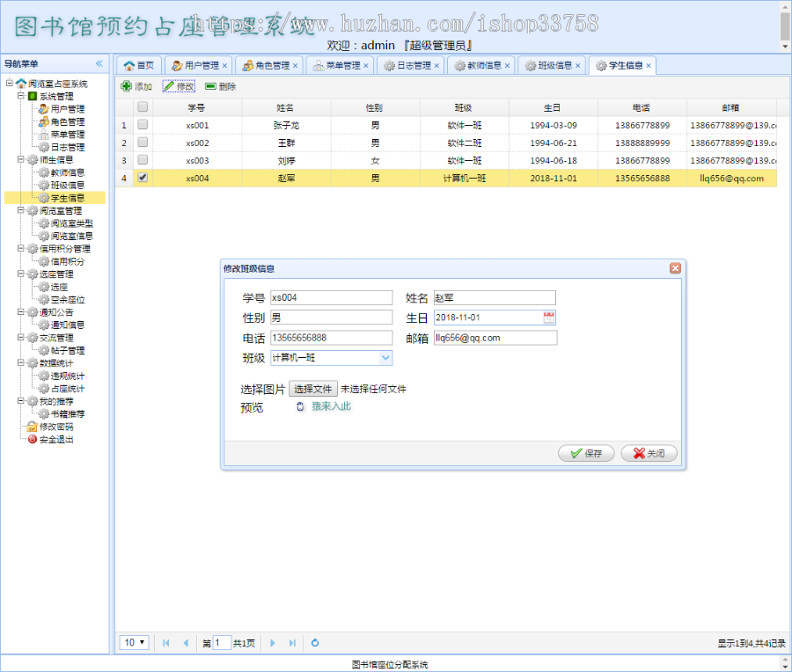Viewport: 792px width, 672px height.
Task: Click inside the 电话 input field
Action: point(330,337)
